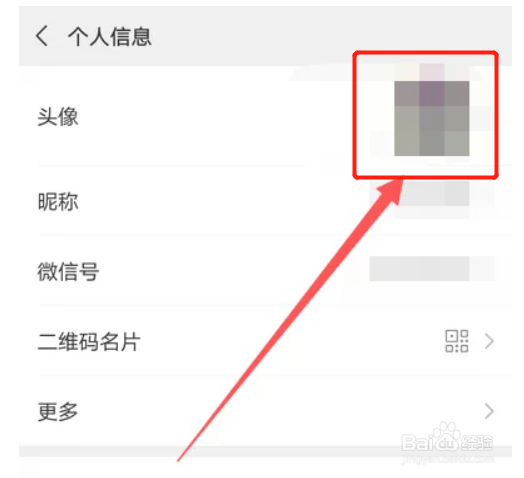The width and height of the screenshot is (524, 478).
Task: Click the gray divider below 更多
Action: coord(265,451)
